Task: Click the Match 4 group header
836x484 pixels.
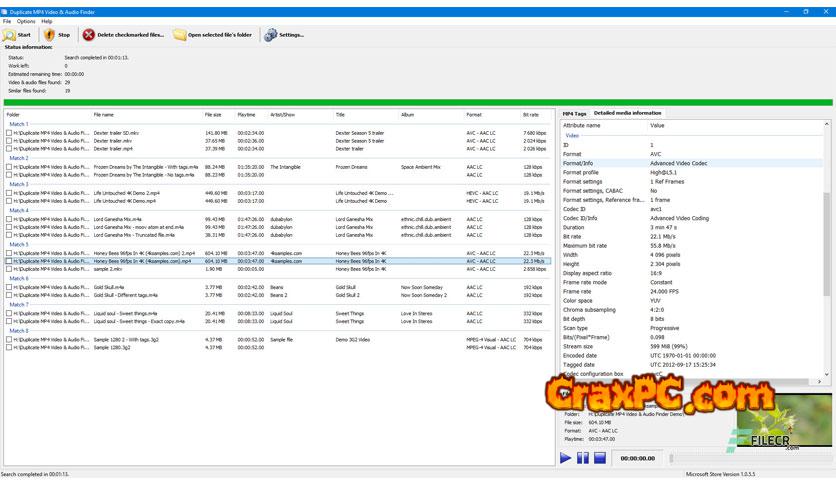Action: click(19, 211)
